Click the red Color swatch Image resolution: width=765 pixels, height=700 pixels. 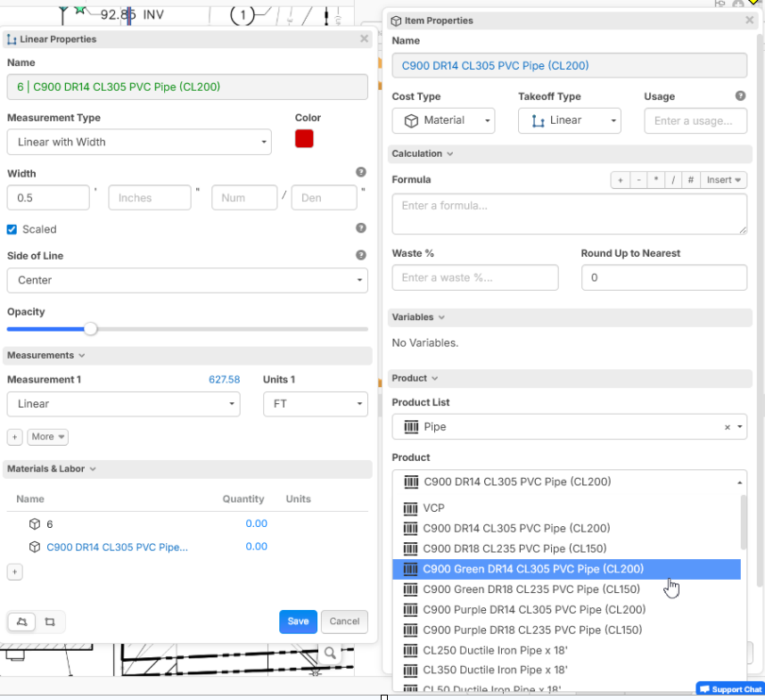pos(304,139)
